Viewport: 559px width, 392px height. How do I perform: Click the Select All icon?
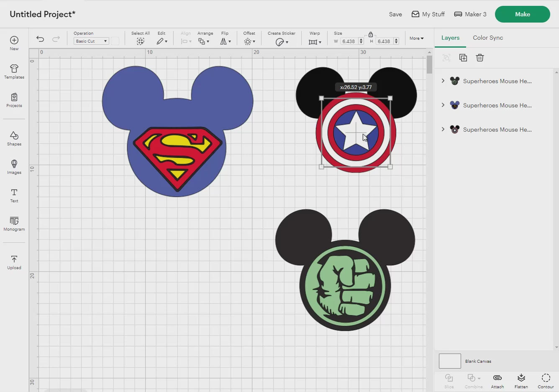(x=141, y=41)
